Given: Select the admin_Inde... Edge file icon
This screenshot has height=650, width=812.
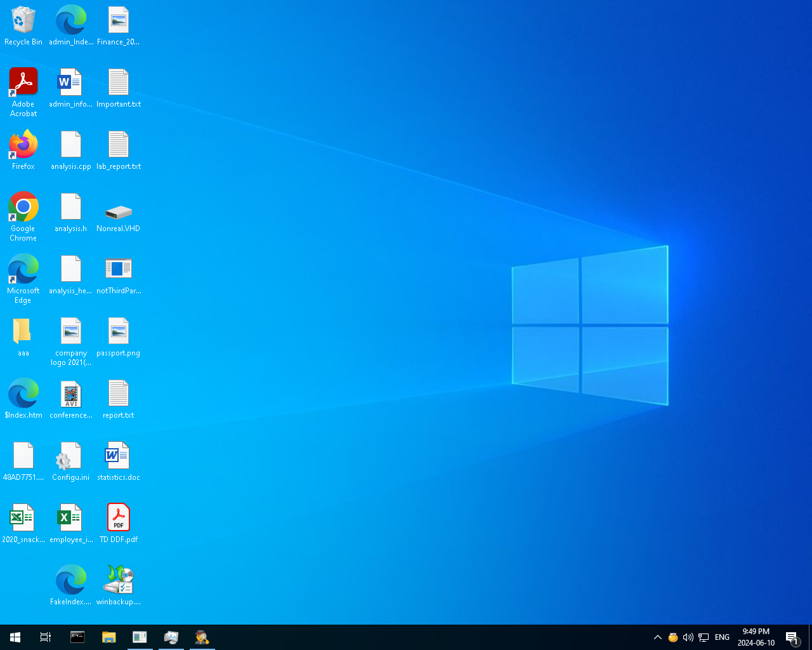Looking at the screenshot, I should (71, 26).
